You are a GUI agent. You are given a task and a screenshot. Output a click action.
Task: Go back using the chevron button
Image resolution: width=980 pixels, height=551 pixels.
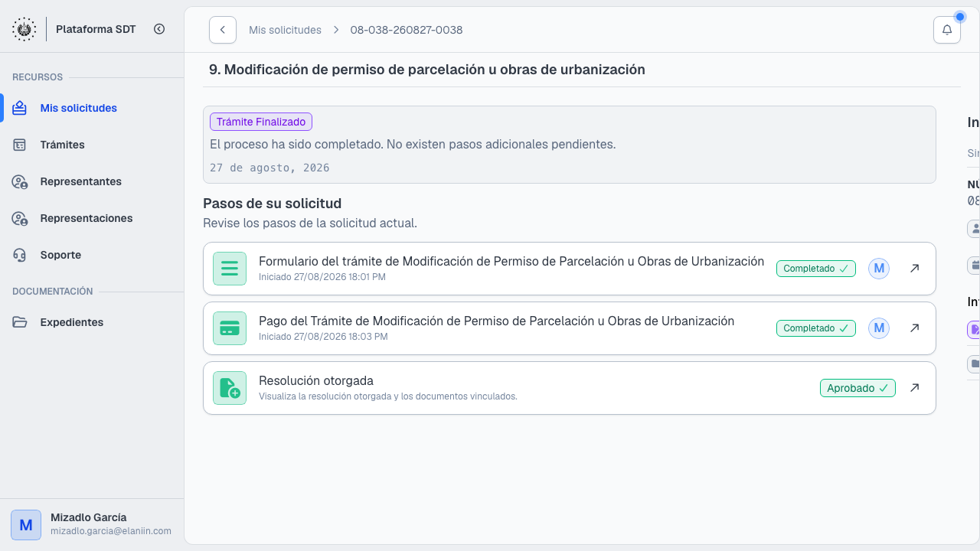(223, 30)
